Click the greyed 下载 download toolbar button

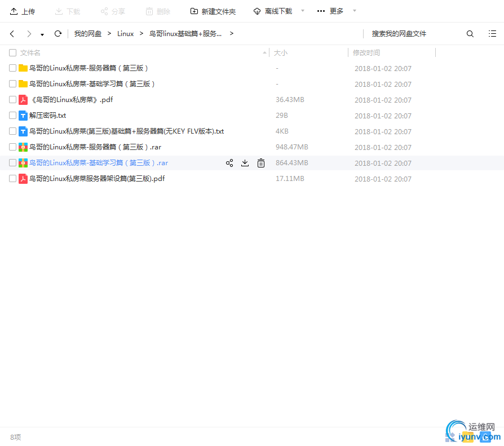pyautogui.click(x=68, y=12)
